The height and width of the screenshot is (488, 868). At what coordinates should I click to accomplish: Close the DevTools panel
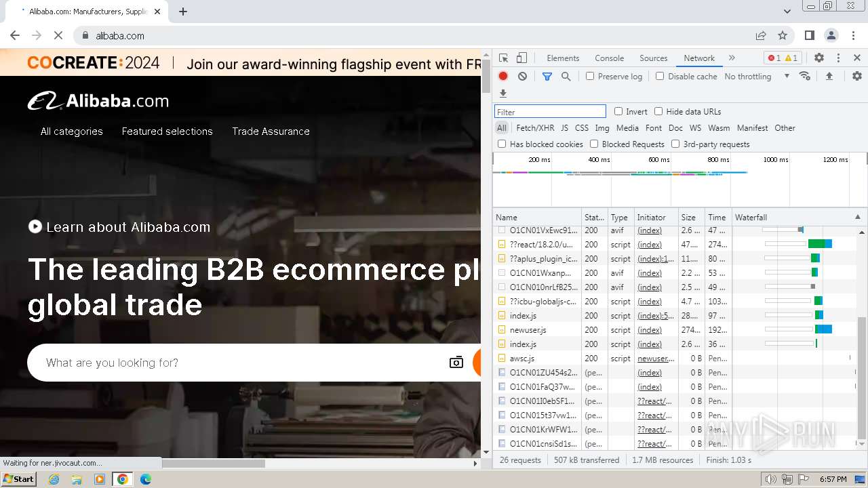(857, 58)
